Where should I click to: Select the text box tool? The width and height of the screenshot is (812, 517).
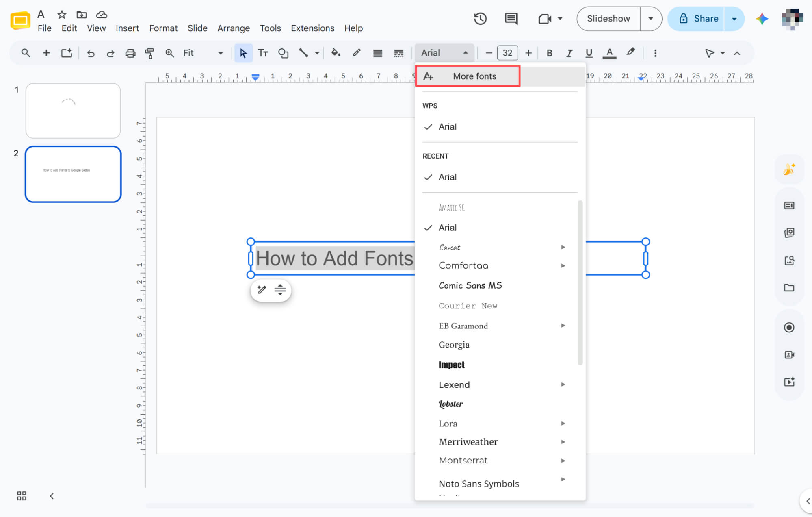263,53
